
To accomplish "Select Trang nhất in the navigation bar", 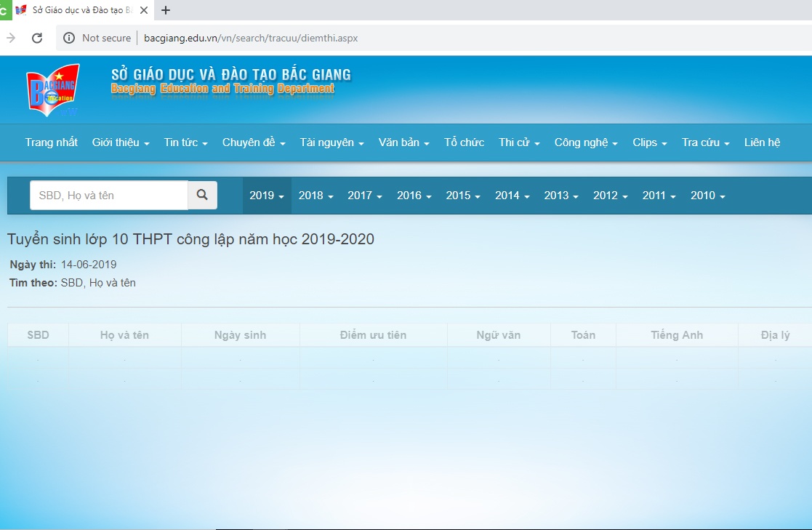I will [x=51, y=142].
